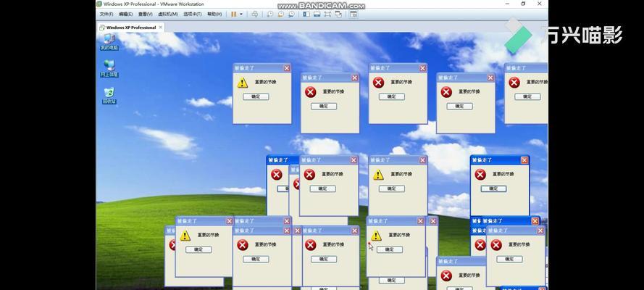Toggle the thumbnail bar icon

pyautogui.click(x=317, y=14)
